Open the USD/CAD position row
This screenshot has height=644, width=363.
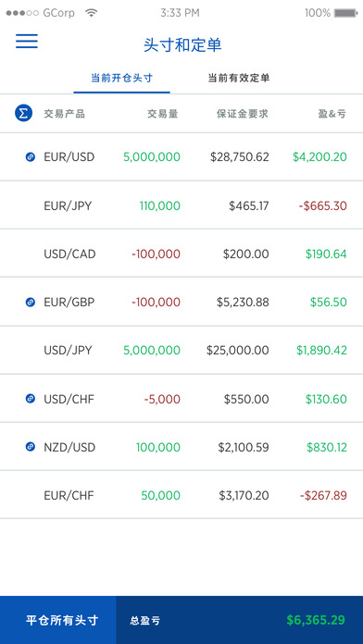[181, 254]
